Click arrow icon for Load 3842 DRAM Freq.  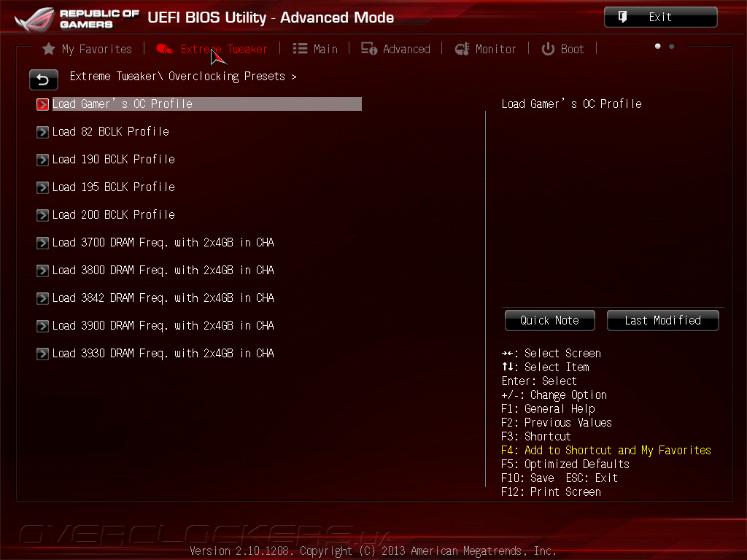click(x=42, y=298)
